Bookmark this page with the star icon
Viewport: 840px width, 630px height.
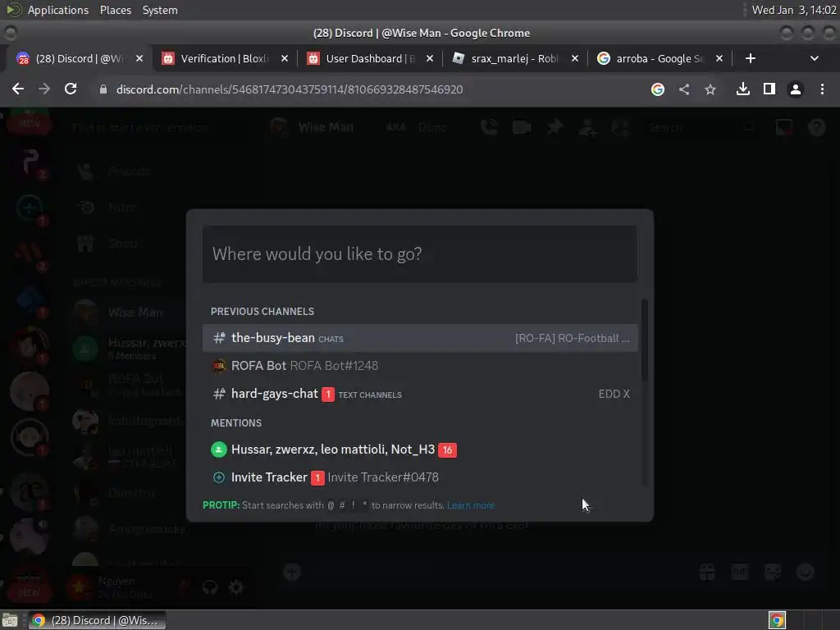pyautogui.click(x=710, y=89)
